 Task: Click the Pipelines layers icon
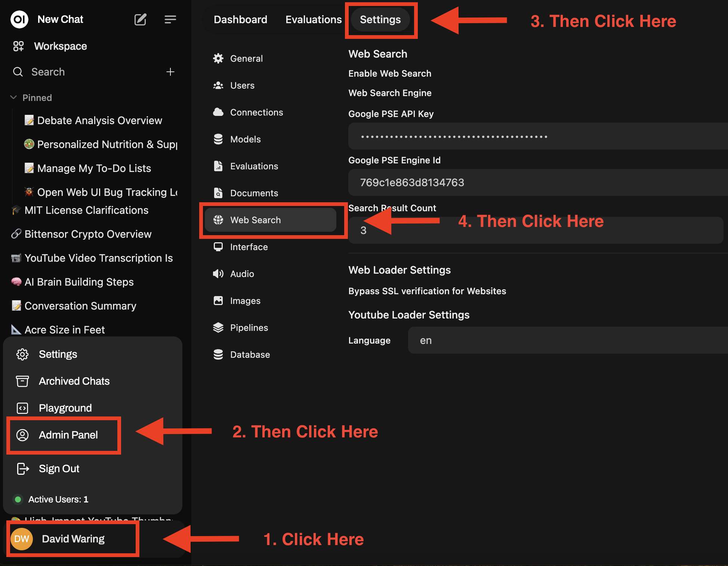click(218, 327)
